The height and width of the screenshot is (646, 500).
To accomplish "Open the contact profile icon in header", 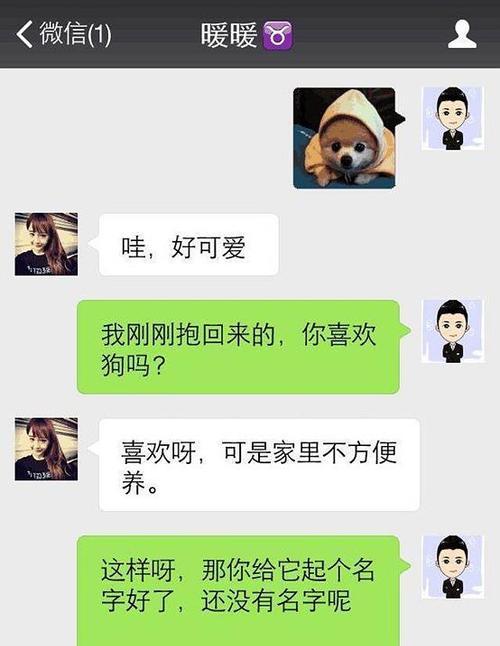I will (x=462, y=34).
